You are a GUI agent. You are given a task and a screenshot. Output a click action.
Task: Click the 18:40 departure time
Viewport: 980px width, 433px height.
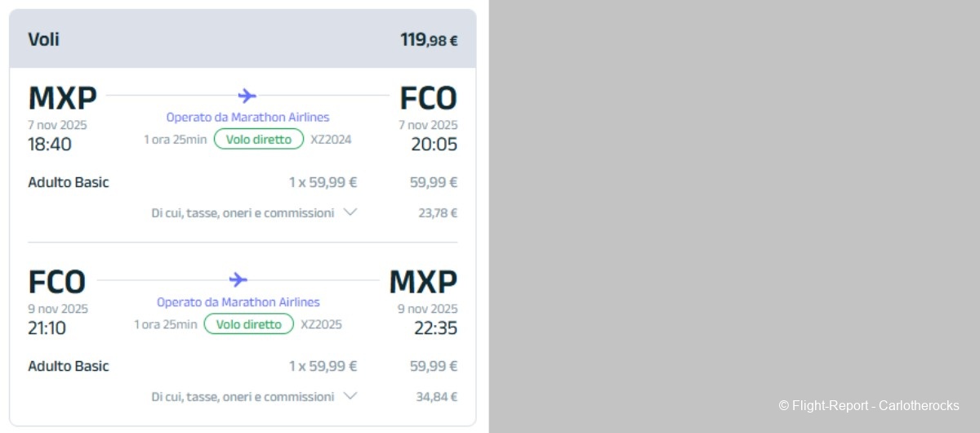click(50, 145)
